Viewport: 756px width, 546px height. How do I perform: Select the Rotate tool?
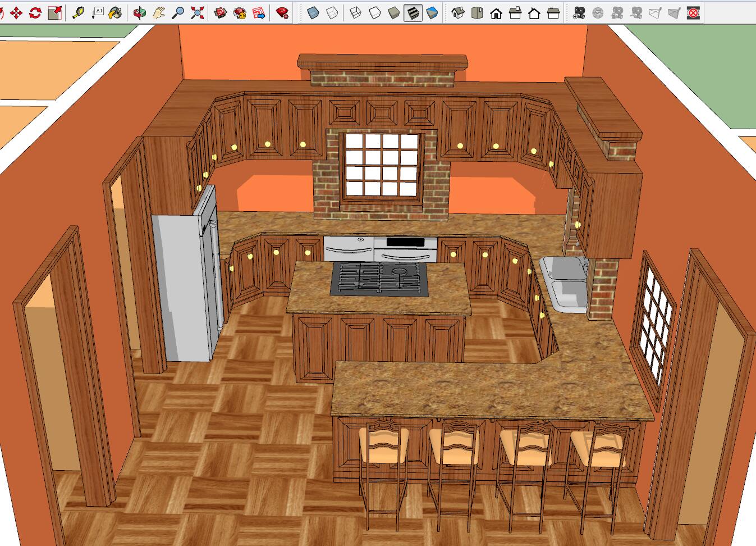click(35, 12)
